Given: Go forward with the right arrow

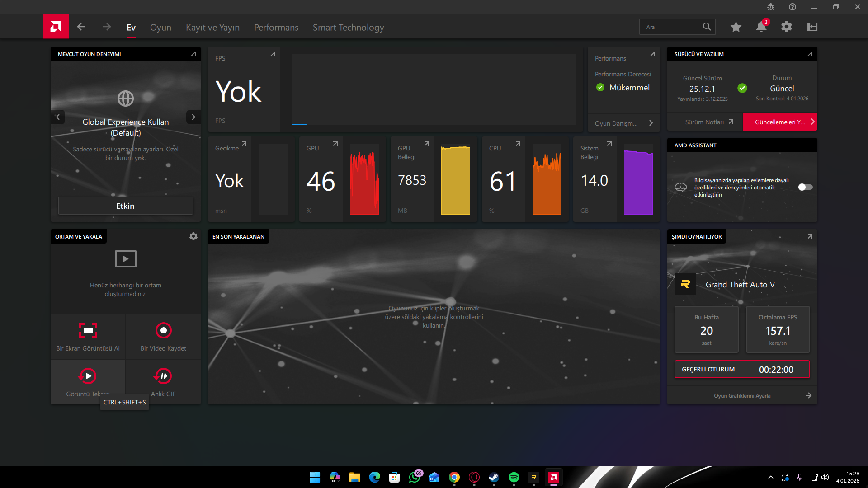Looking at the screenshot, I should [x=107, y=27].
